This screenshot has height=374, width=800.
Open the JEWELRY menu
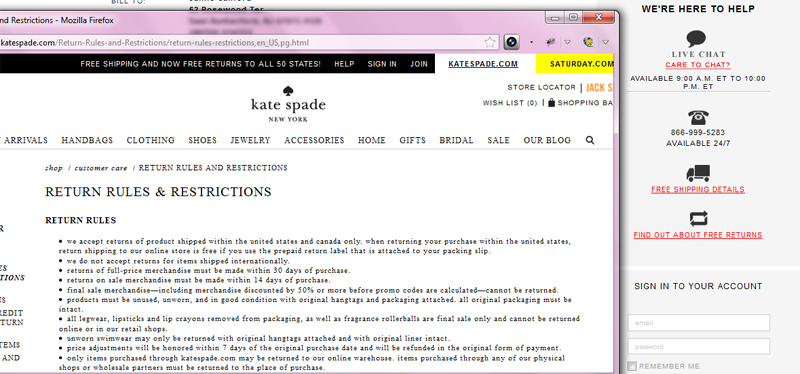[x=250, y=140]
